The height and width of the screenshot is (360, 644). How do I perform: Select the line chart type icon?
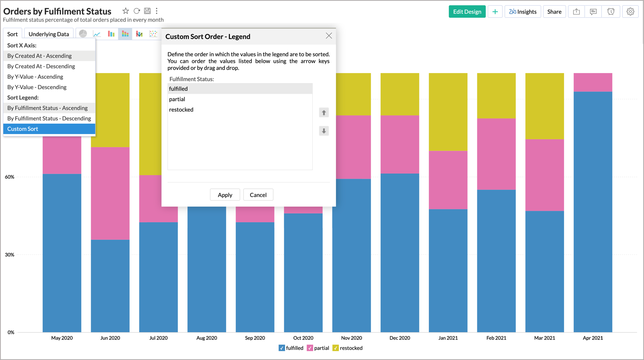tap(97, 34)
